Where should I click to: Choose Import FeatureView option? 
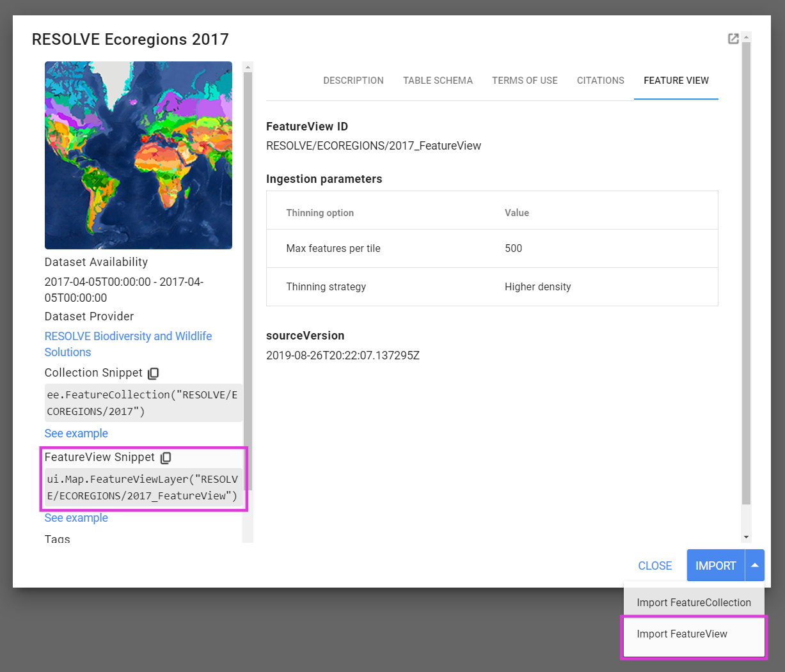point(682,634)
